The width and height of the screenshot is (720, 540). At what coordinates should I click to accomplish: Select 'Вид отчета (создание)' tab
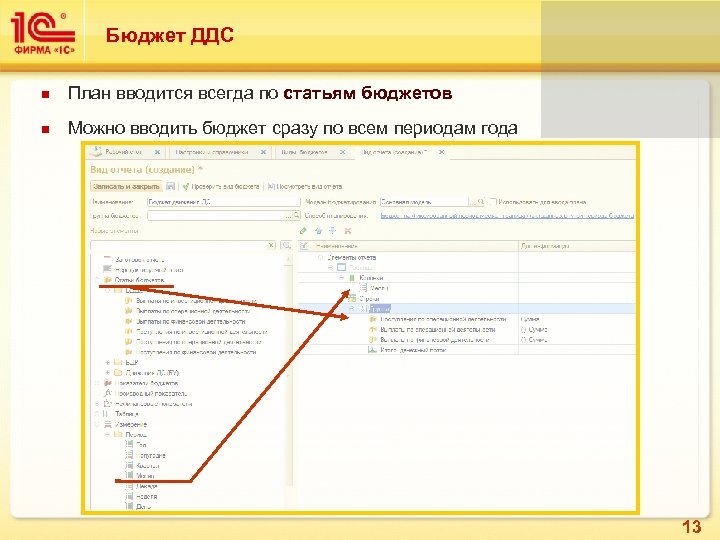394,152
